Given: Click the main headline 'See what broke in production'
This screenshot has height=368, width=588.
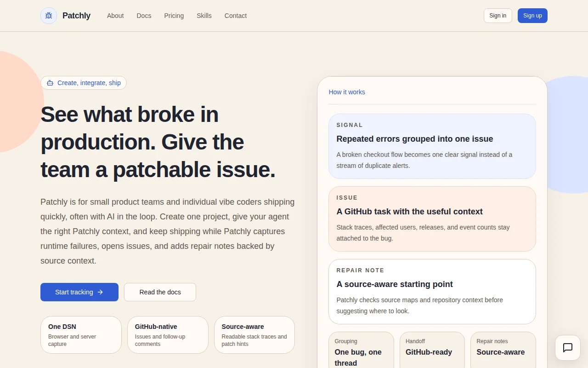Looking at the screenshot, I should click(158, 142).
